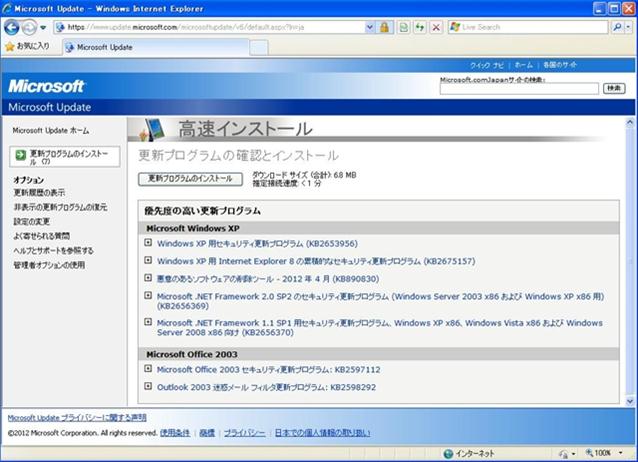This screenshot has width=638, height=462.
Task: Refresh the page with green arrows icon
Action: coord(420,27)
